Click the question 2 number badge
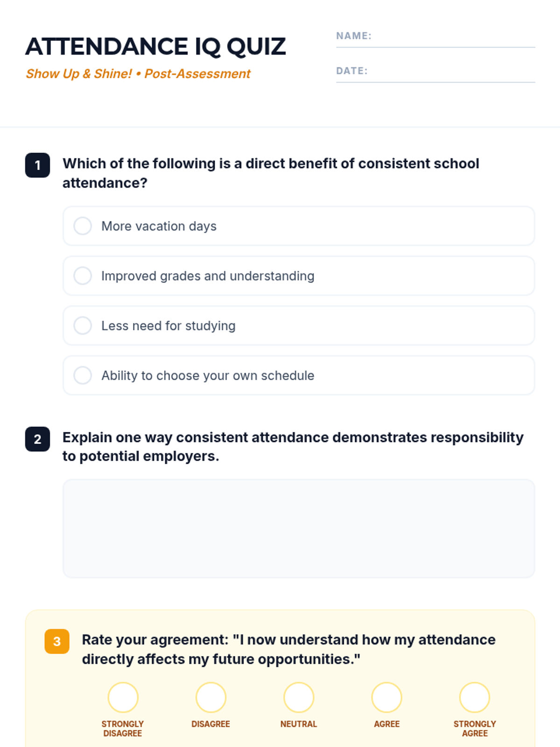The height and width of the screenshot is (747, 560). tap(38, 439)
